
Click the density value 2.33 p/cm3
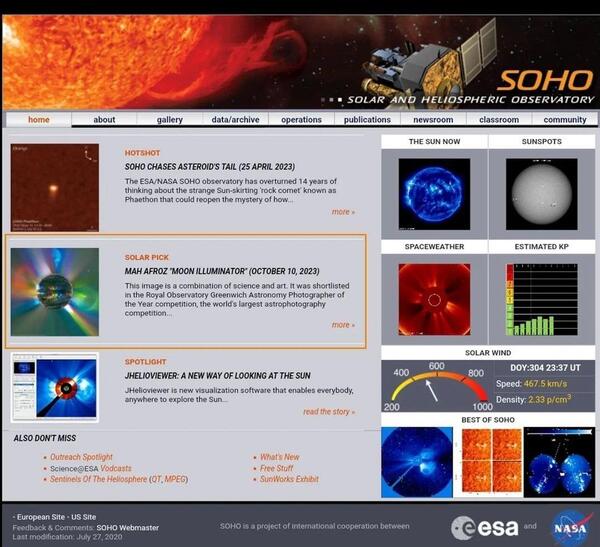pyautogui.click(x=549, y=399)
